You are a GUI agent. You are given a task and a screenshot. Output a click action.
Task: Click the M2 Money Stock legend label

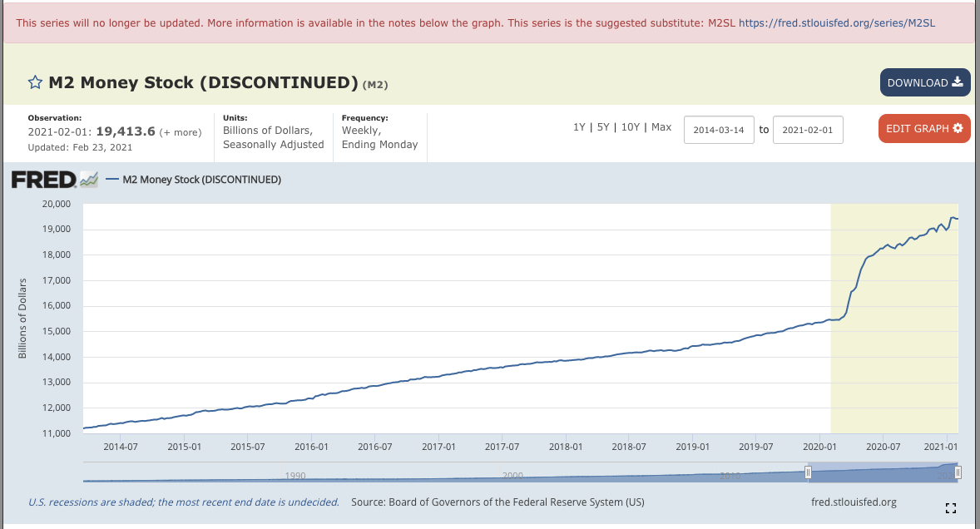pos(202,180)
